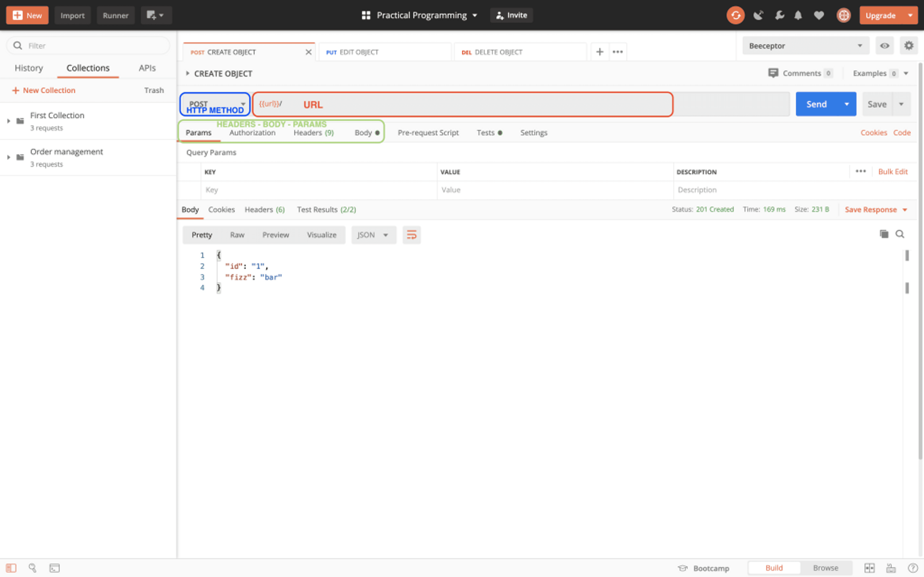Screen dimensions: 924x577
Task: Preview environment variables with the eye icon
Action: coord(885,45)
